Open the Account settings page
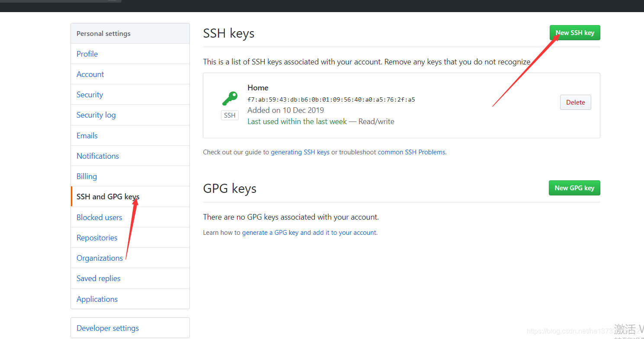Screen dimensions: 644x339 [90, 74]
